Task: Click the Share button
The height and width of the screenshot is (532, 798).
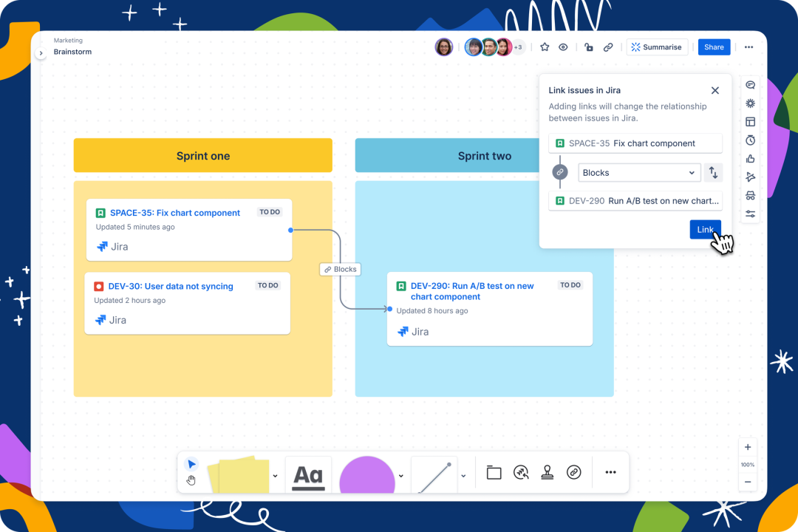Action: 714,47
